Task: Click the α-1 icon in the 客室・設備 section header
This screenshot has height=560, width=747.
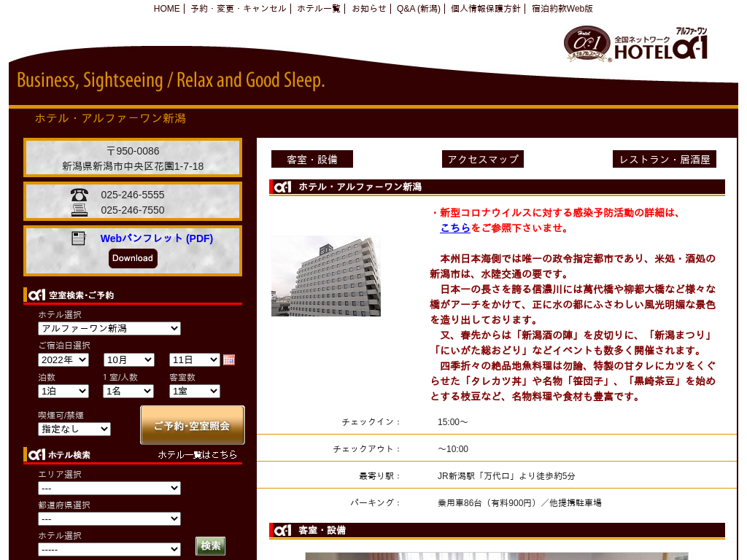Action: point(282,530)
